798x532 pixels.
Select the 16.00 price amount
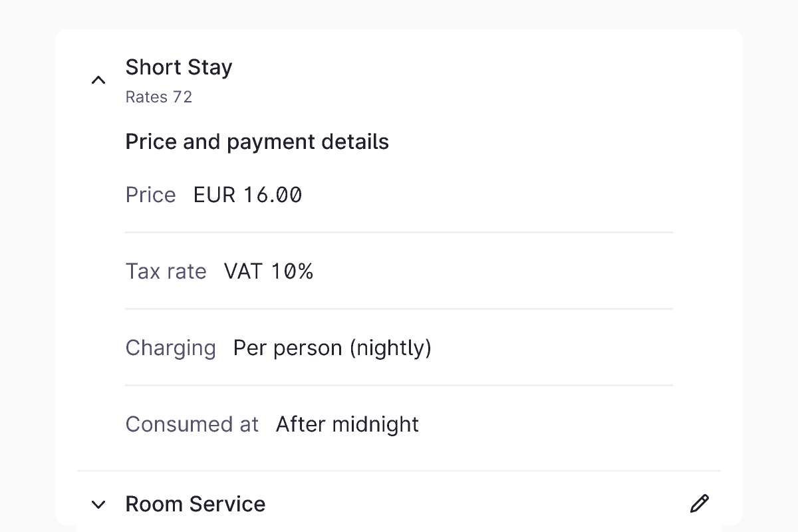coord(273,195)
